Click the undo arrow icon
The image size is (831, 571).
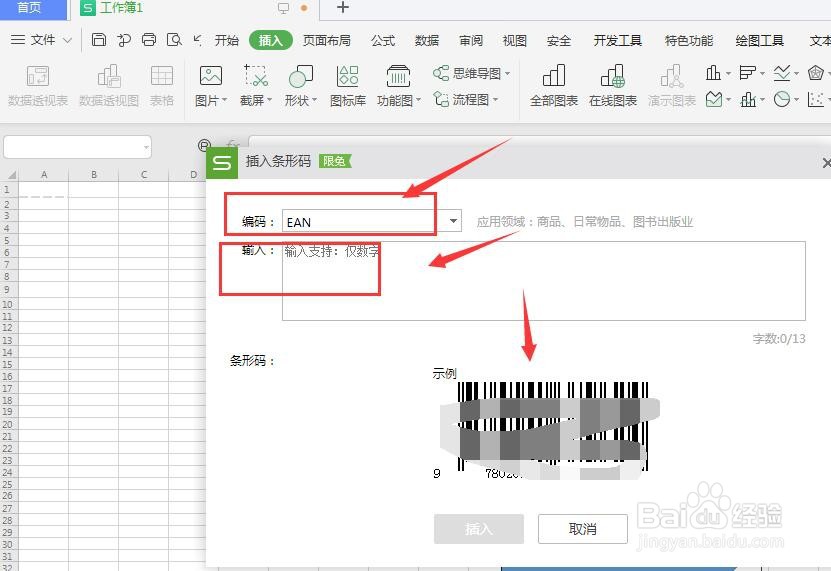click(198, 40)
